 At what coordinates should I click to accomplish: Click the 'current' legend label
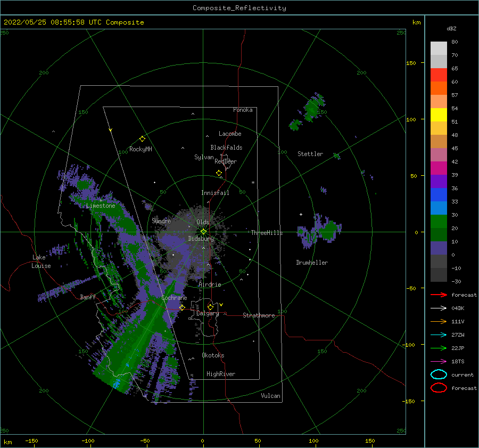[x=463, y=374]
